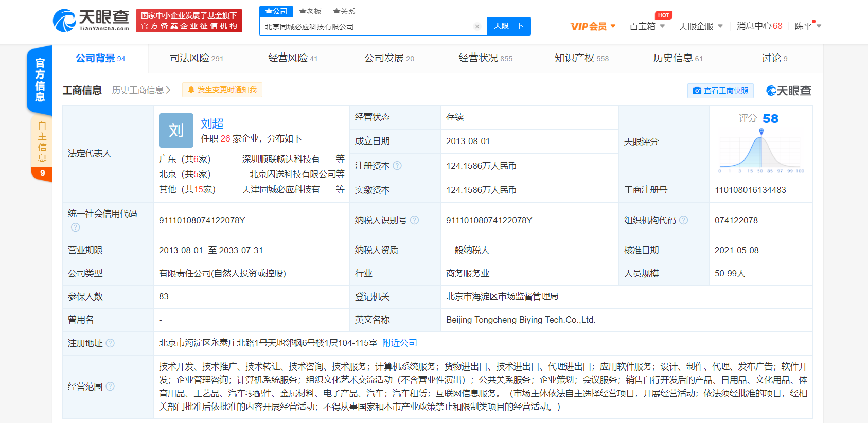The width and height of the screenshot is (868, 423).
Task: Expand the 天眼企服 menu
Action: click(x=701, y=26)
